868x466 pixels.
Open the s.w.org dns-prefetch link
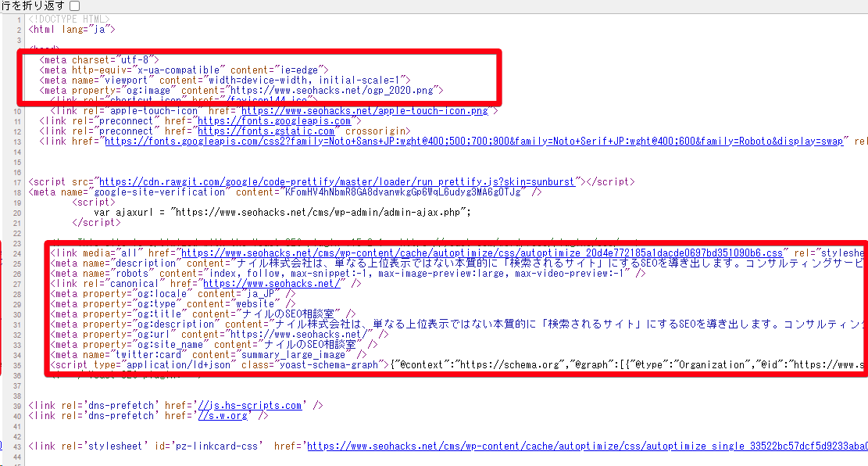pos(223,416)
